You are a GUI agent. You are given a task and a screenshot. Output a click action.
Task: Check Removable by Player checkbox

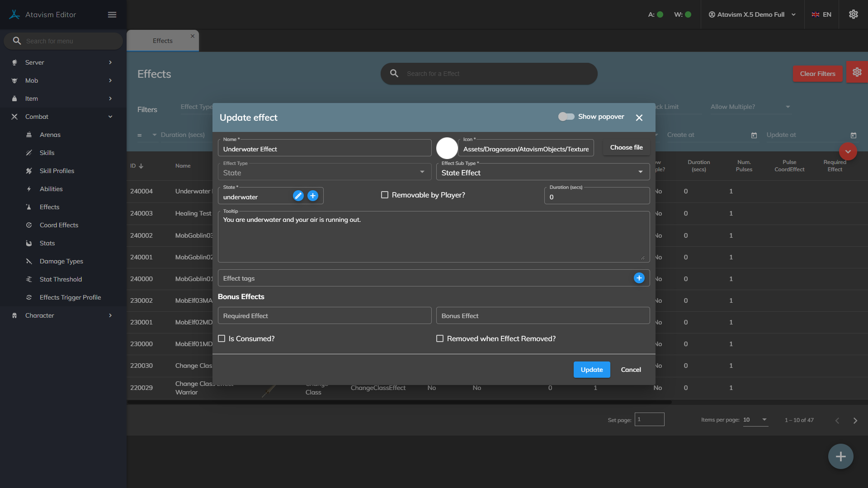click(x=385, y=195)
